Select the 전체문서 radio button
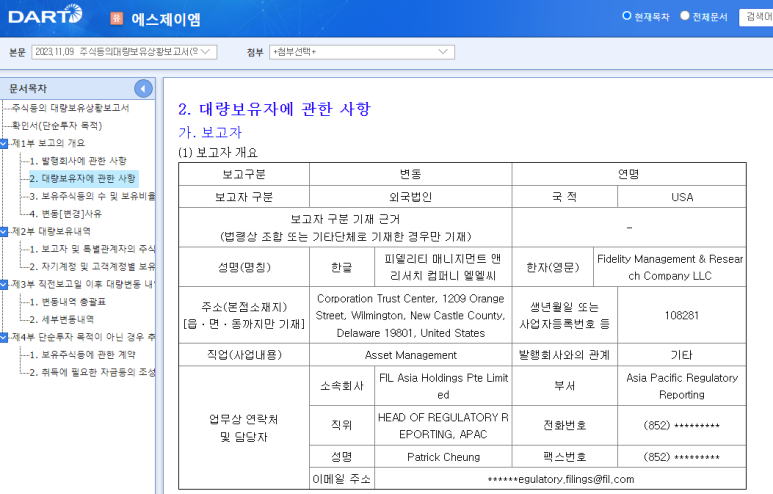The height and width of the screenshot is (494, 773). click(685, 16)
